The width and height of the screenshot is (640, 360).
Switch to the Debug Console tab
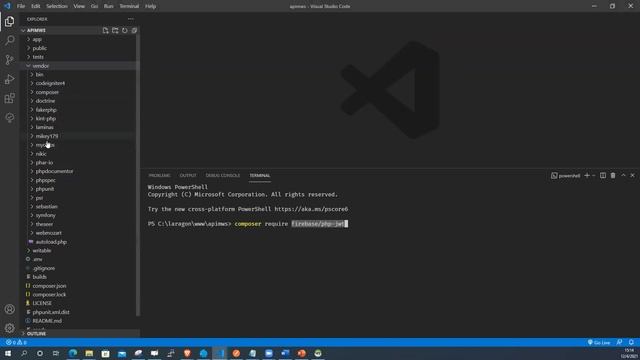pyautogui.click(x=223, y=176)
